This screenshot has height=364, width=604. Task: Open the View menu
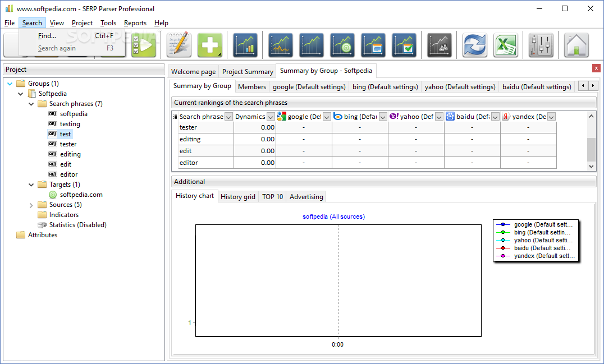[x=57, y=23]
